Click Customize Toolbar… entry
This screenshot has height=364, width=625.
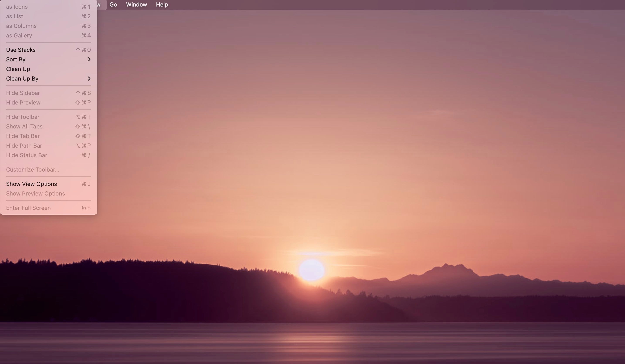[x=32, y=170]
